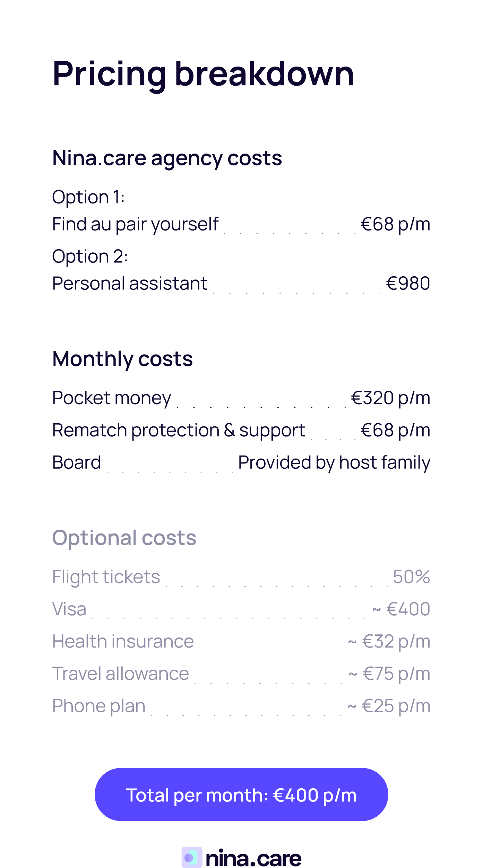Select the Personal assistant option
483x868 pixels.
(x=130, y=283)
